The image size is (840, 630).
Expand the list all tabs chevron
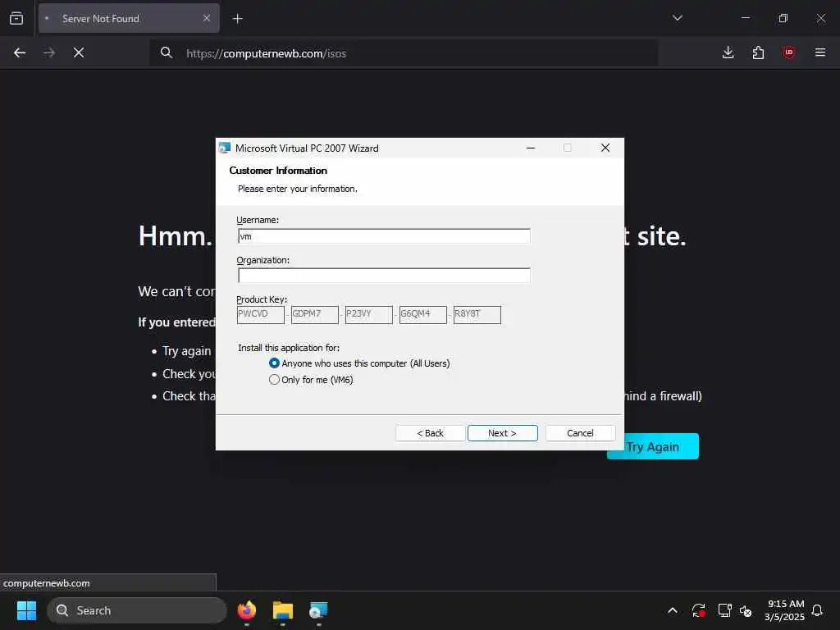(x=677, y=18)
